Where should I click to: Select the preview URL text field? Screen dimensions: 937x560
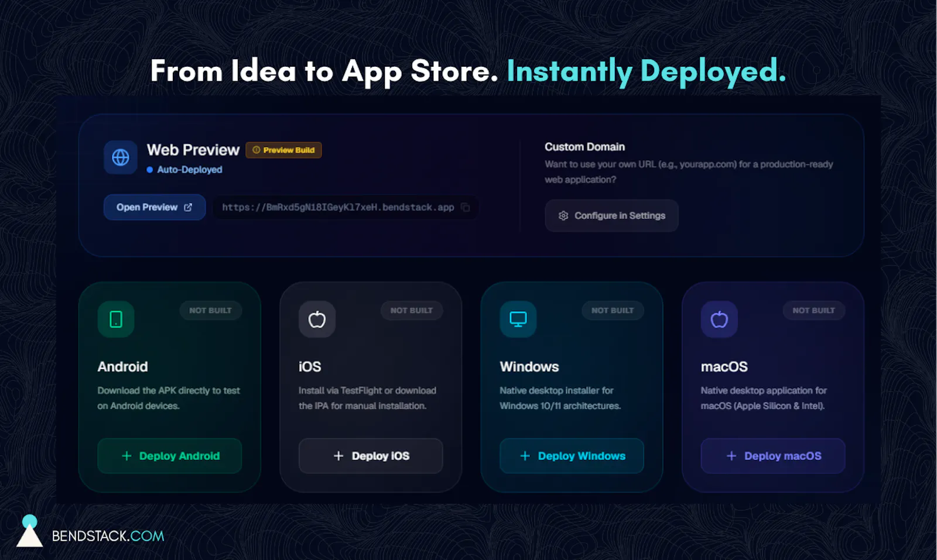point(346,207)
